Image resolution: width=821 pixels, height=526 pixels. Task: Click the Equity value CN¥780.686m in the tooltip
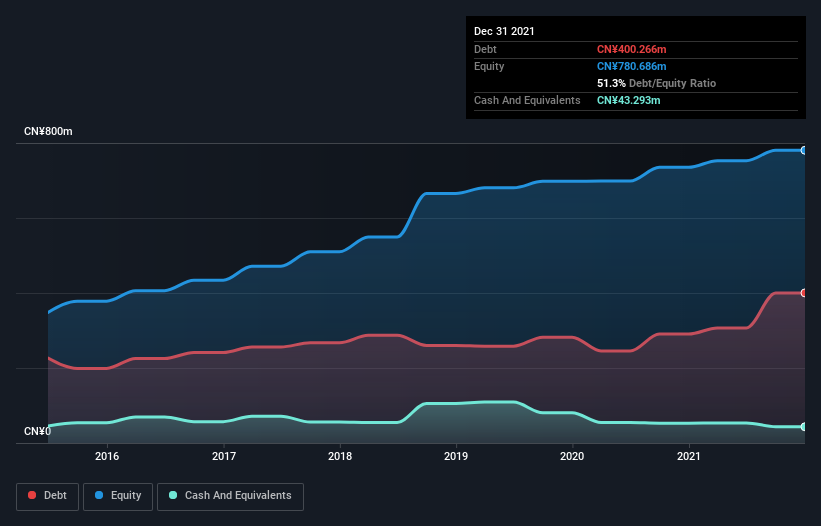coord(631,66)
